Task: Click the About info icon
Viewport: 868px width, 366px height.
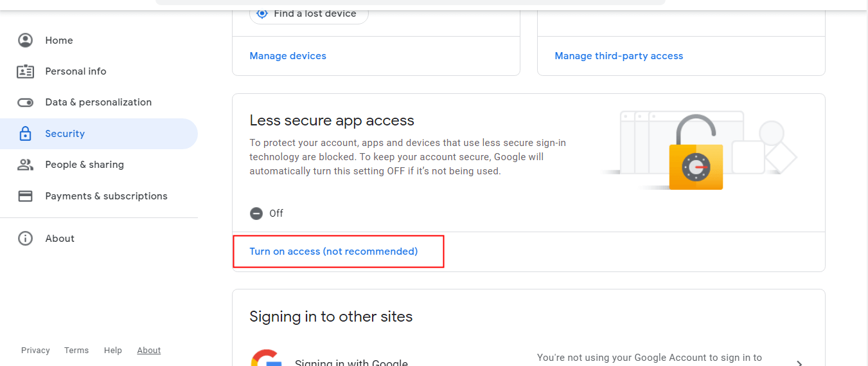Action: point(25,239)
